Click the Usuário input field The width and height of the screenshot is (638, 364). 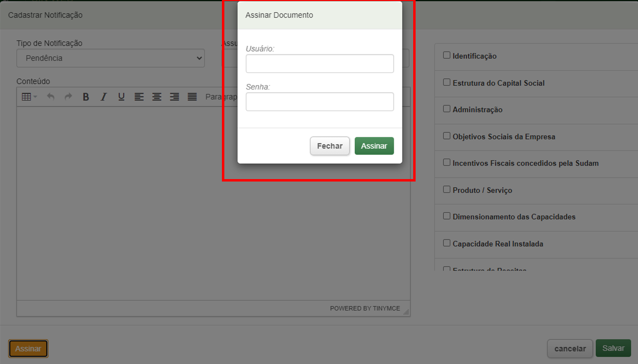[320, 64]
